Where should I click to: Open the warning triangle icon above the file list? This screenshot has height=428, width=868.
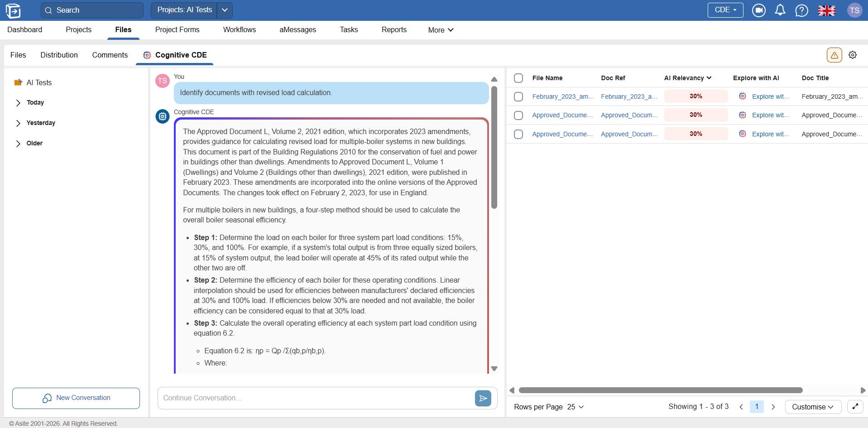[x=834, y=55]
